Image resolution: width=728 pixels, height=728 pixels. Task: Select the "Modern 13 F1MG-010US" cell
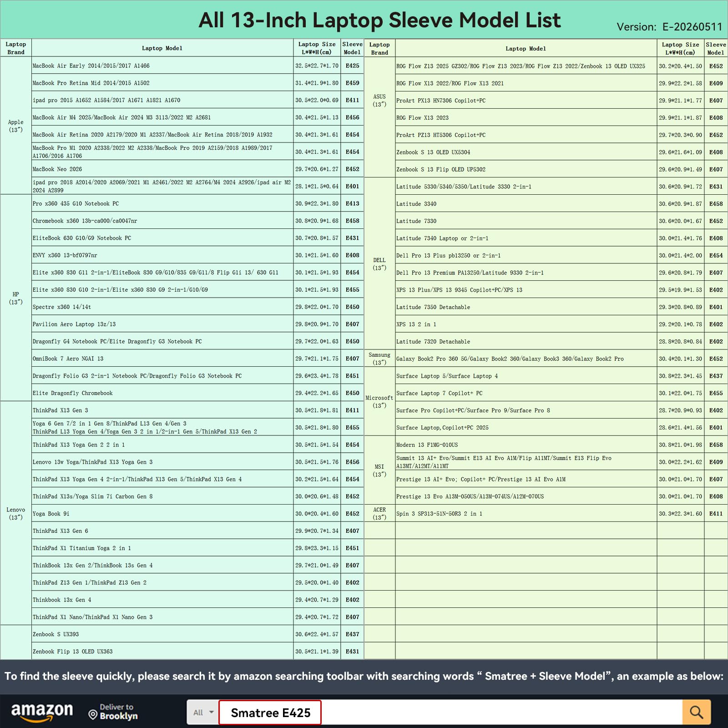tap(526, 445)
